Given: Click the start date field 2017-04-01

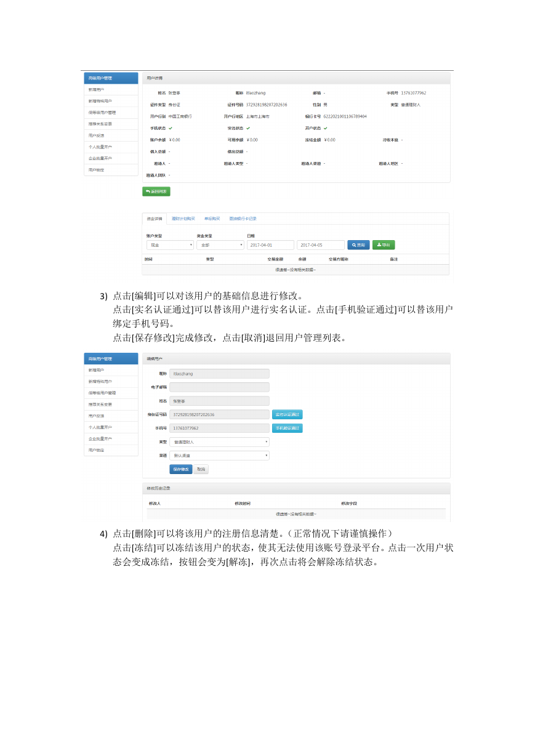Looking at the screenshot, I should click(x=271, y=245).
